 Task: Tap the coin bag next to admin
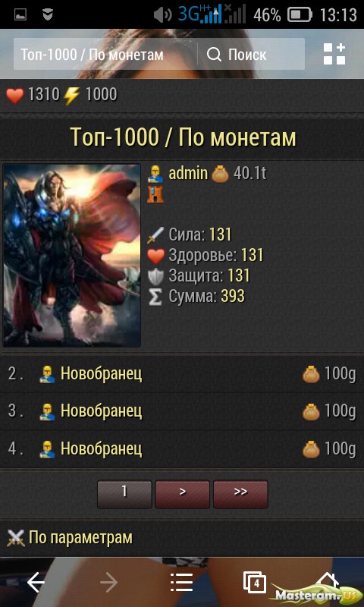coord(220,175)
